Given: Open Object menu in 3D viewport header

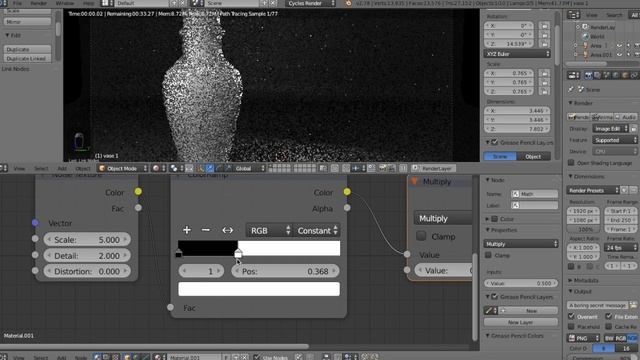Looking at the screenshot, I should click(83, 168).
